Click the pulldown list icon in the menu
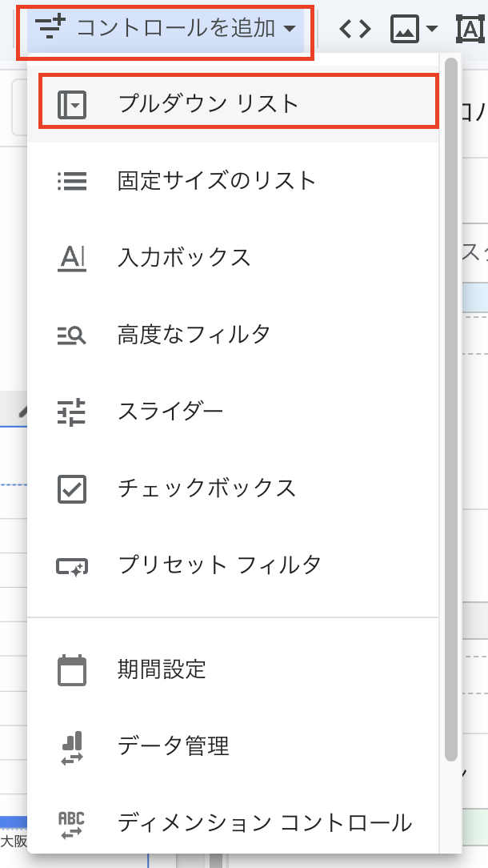 pyautogui.click(x=72, y=104)
